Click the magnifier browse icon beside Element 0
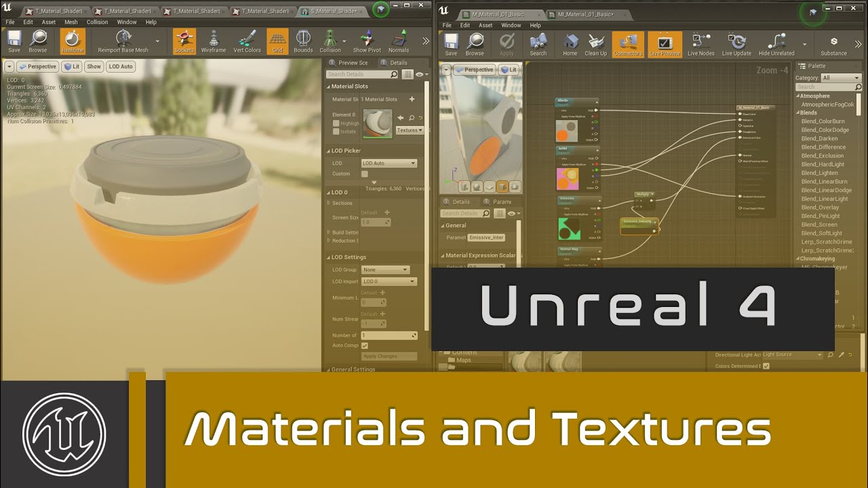868x488 pixels. [x=412, y=118]
